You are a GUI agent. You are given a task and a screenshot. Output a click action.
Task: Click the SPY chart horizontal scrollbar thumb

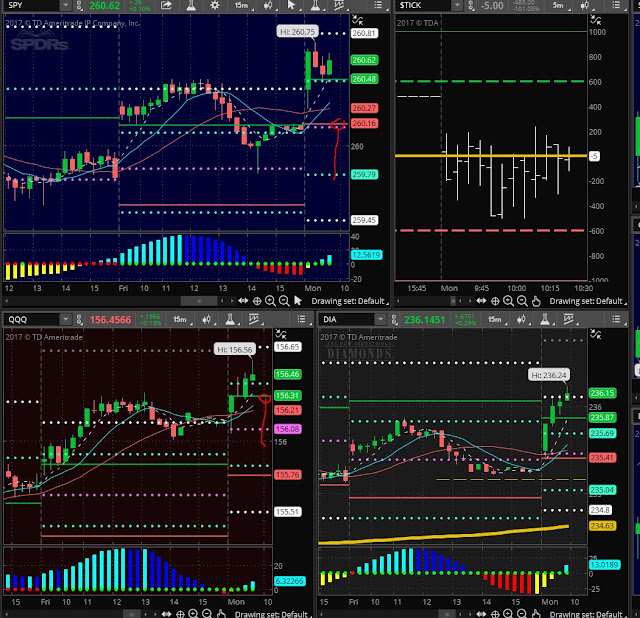199,301
